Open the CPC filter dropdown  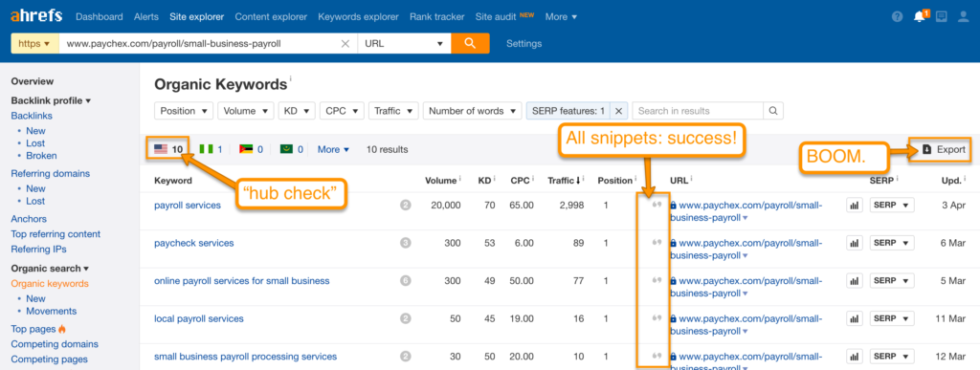(x=342, y=111)
